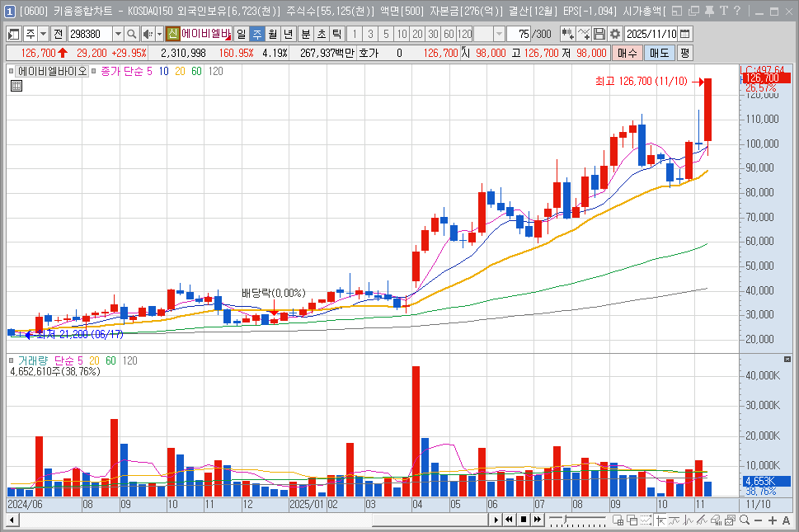The image size is (799, 532).
Task: Open the dropdown arrow beside speaker icon
Action: [159, 34]
